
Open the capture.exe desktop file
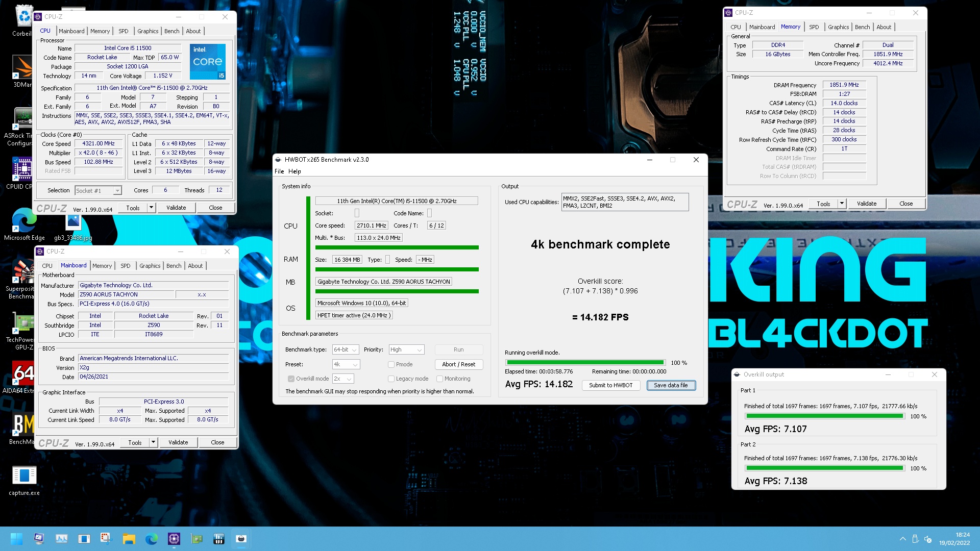24,480
